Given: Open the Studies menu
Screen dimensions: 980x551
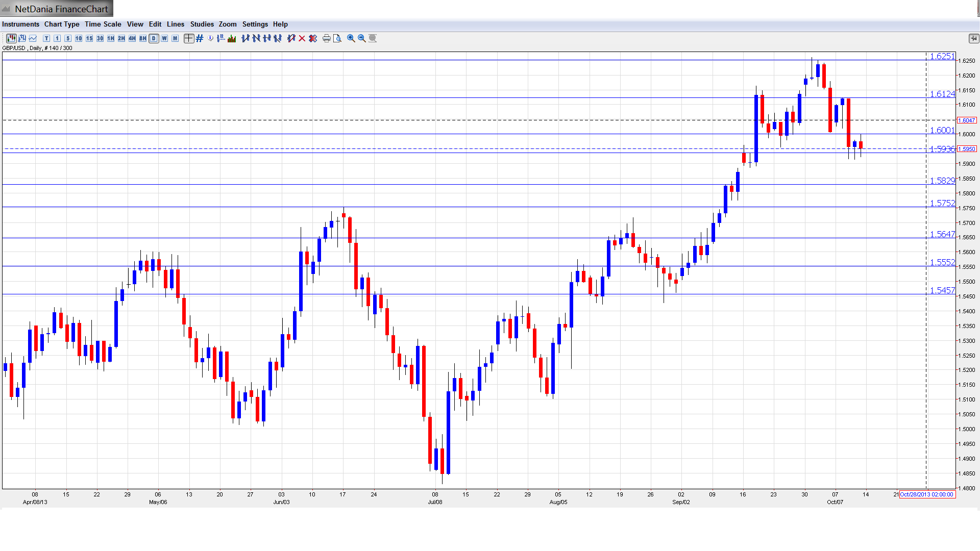Looking at the screenshot, I should (202, 24).
